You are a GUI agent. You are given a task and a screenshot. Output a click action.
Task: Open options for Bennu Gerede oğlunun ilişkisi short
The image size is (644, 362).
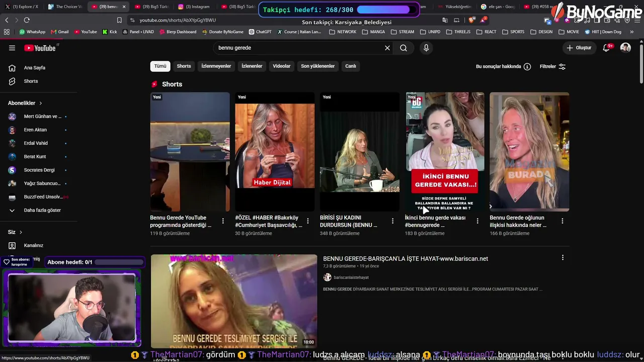pos(562,221)
